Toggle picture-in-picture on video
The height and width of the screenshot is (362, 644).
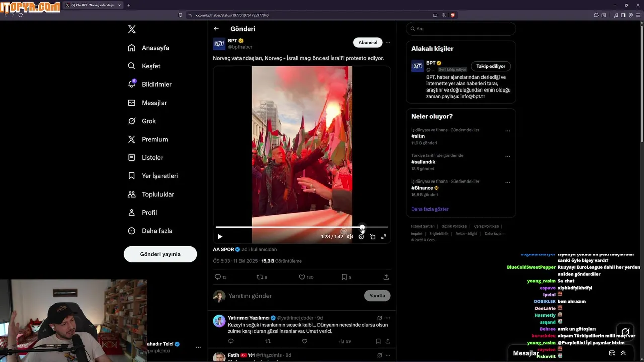[x=373, y=237]
